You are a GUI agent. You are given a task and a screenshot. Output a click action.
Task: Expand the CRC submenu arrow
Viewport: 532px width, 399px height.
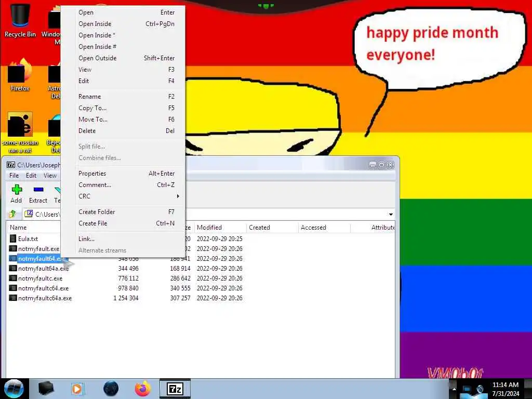178,196
